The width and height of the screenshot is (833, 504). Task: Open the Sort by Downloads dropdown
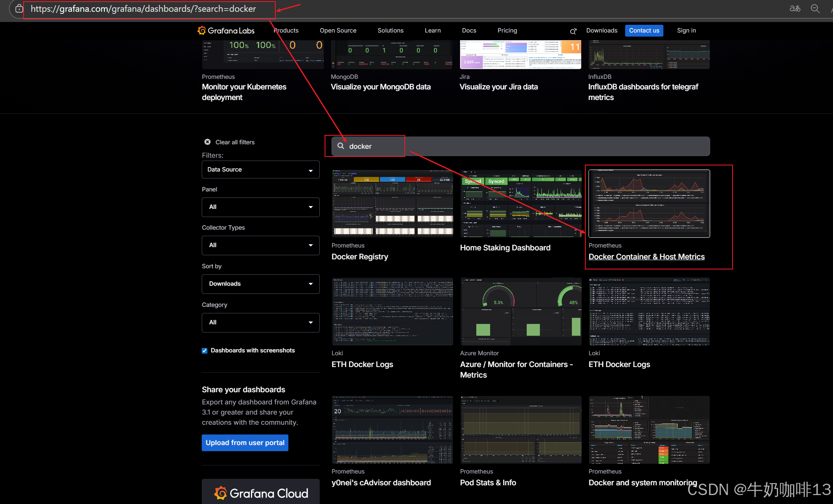tap(260, 284)
